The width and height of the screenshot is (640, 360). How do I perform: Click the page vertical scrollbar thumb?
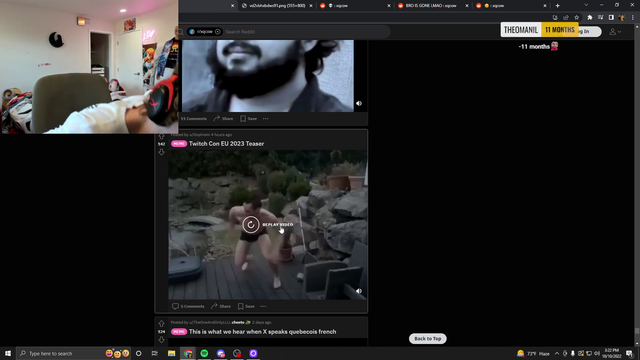click(x=637, y=331)
